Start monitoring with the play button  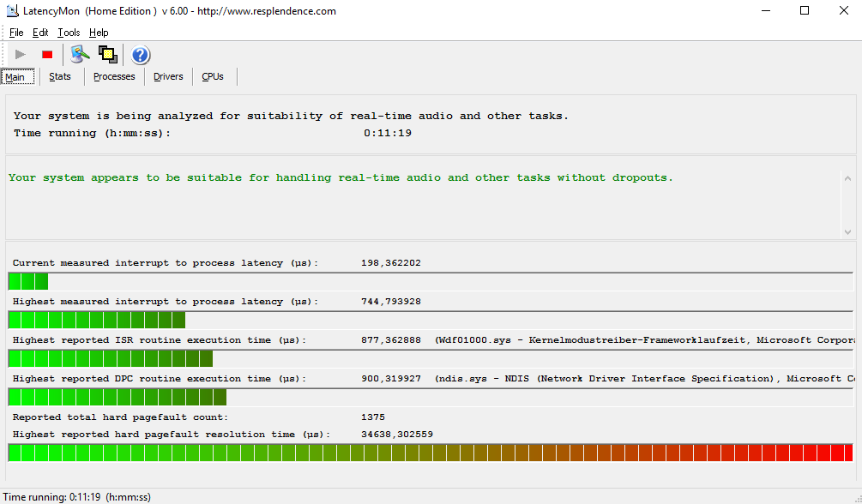tap(21, 54)
